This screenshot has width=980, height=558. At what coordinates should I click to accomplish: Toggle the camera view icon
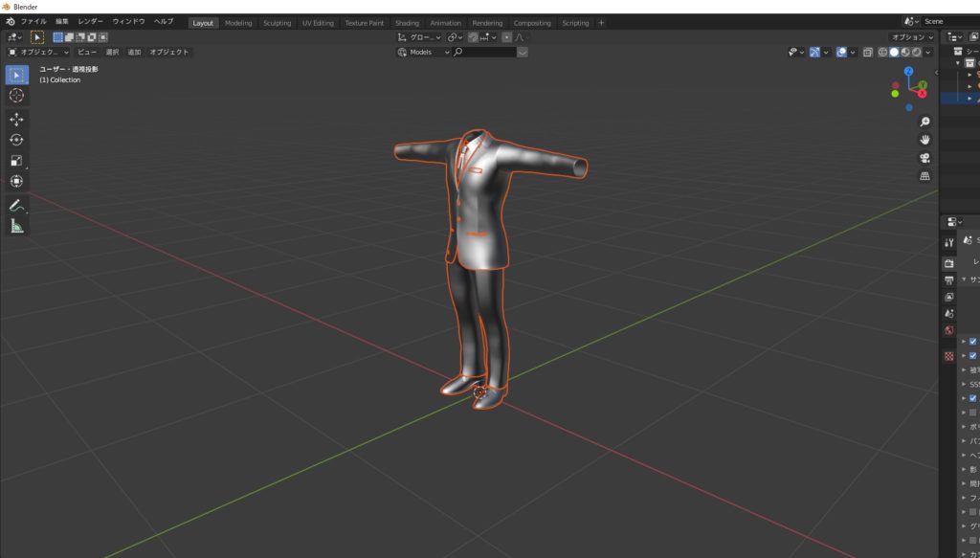(925, 158)
